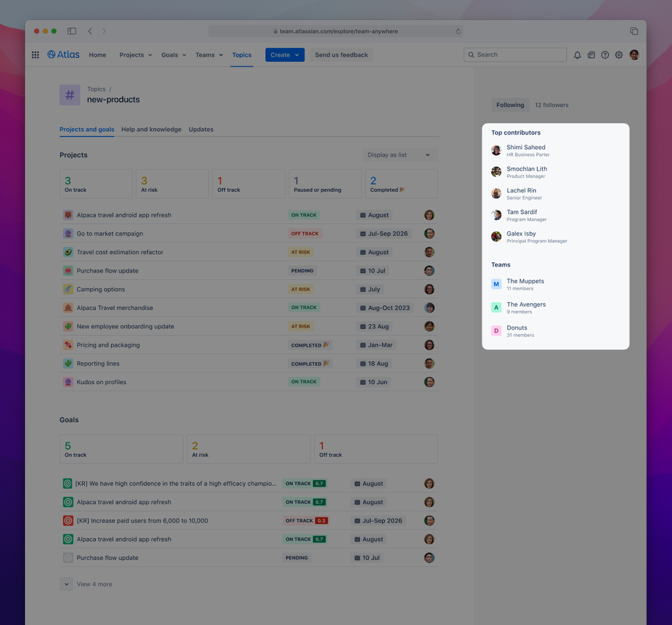Viewport: 672px width, 625px height.
Task: Filter goals by 5 On track card
Action: pyautogui.click(x=121, y=449)
